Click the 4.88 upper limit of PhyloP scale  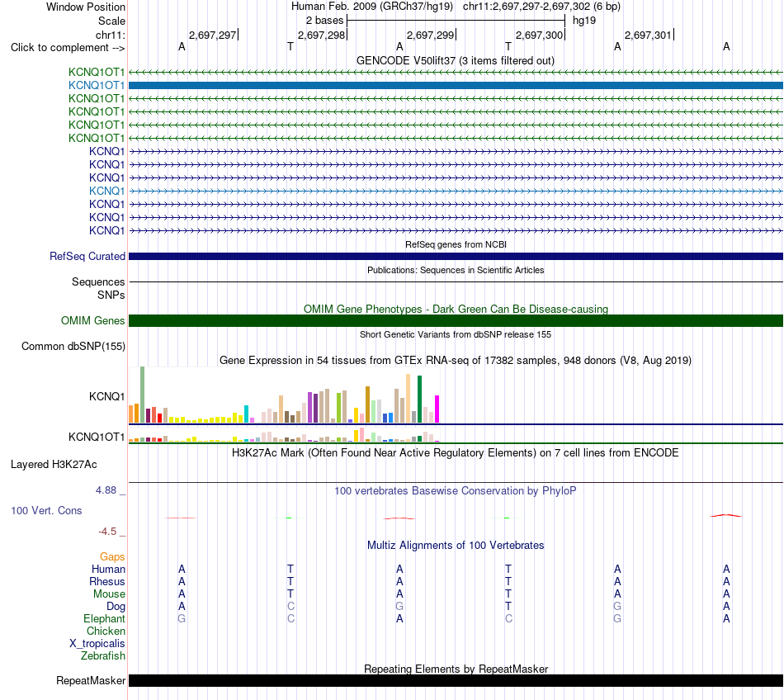(106, 490)
